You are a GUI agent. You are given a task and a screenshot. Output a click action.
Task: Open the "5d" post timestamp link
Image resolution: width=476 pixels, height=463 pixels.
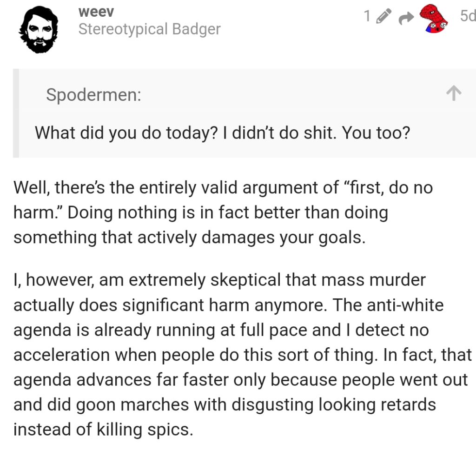467,16
